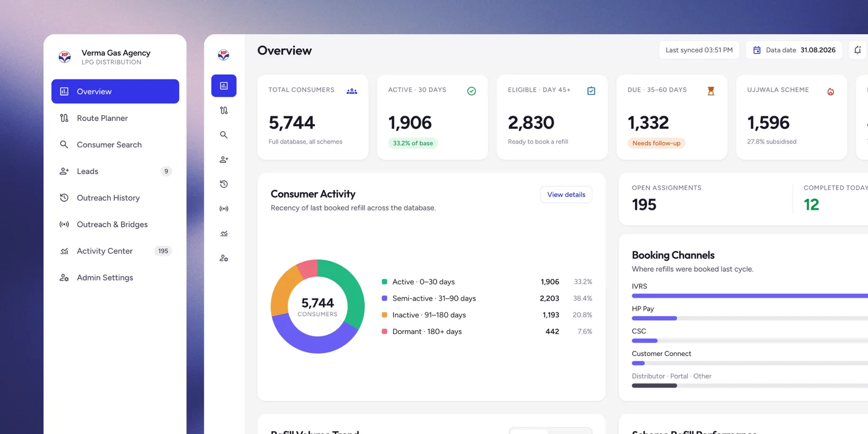This screenshot has width=868, height=434.
Task: Click the Completed Today 12 value
Action: [811, 205]
